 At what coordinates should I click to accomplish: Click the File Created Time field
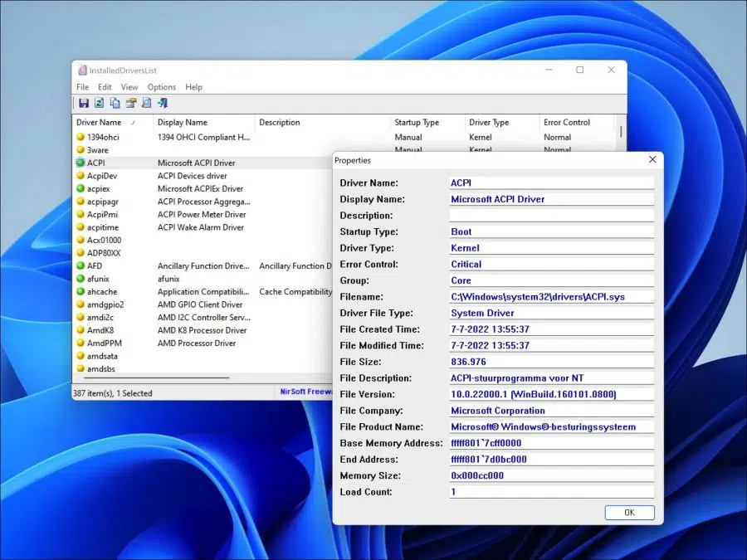[x=552, y=329]
